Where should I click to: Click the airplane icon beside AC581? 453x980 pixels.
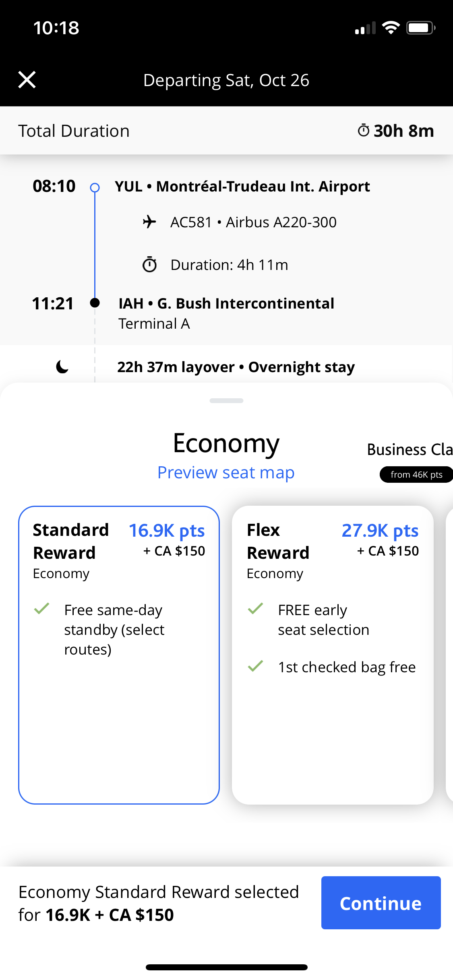pyautogui.click(x=150, y=222)
